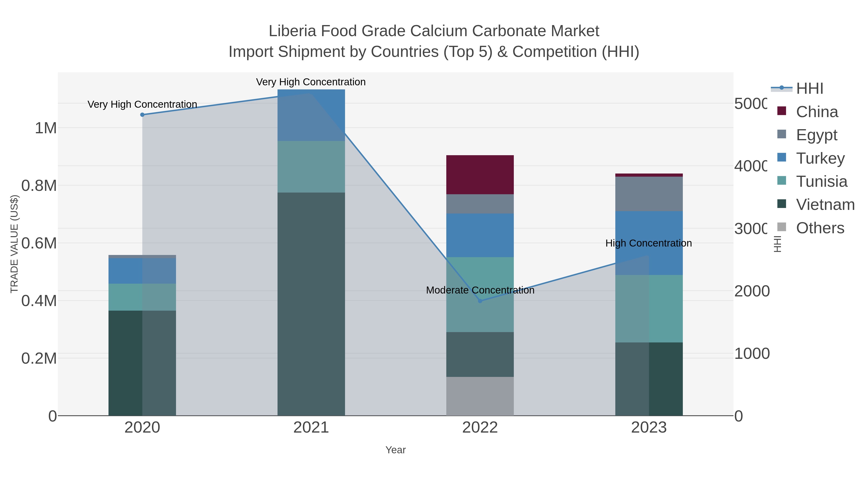Click the 'TRADE VALUE (US$)' axis title
This screenshot has height=488, width=868.
coord(14,244)
